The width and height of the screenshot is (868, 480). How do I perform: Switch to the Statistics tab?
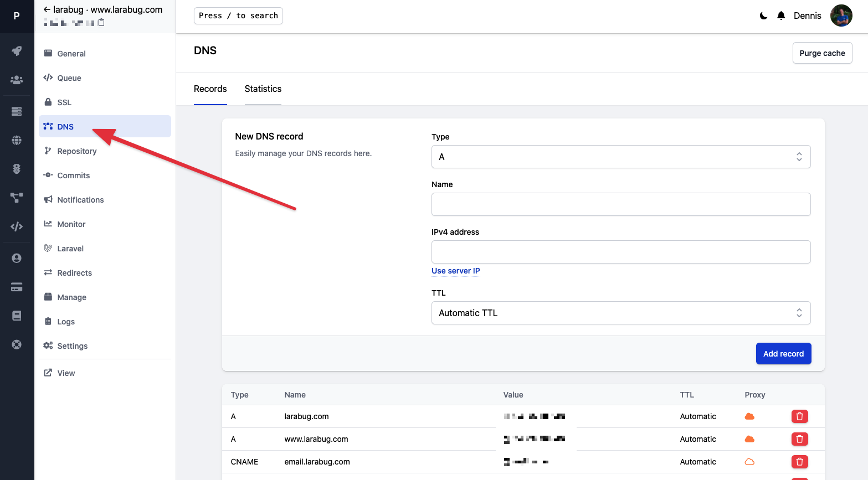click(x=263, y=89)
